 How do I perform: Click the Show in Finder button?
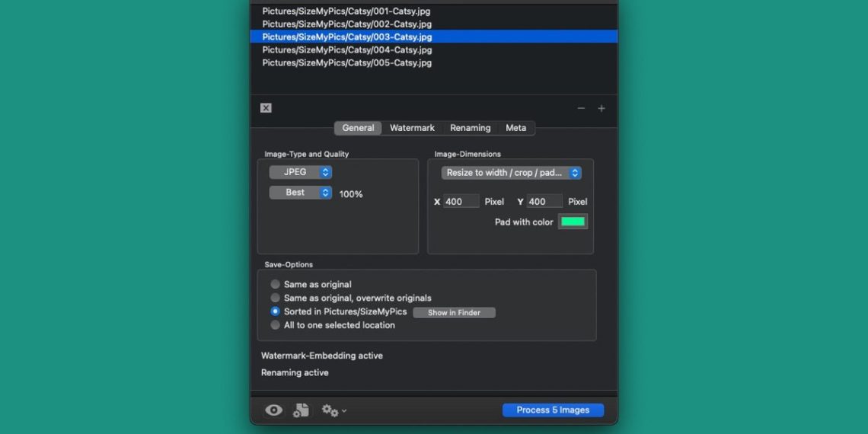coord(454,313)
